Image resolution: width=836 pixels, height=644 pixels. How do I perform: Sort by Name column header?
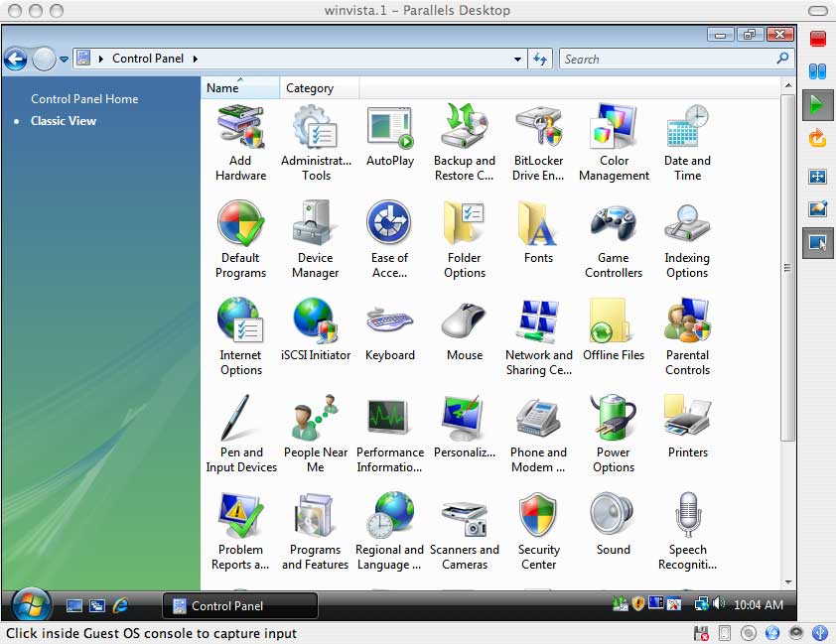[x=240, y=88]
